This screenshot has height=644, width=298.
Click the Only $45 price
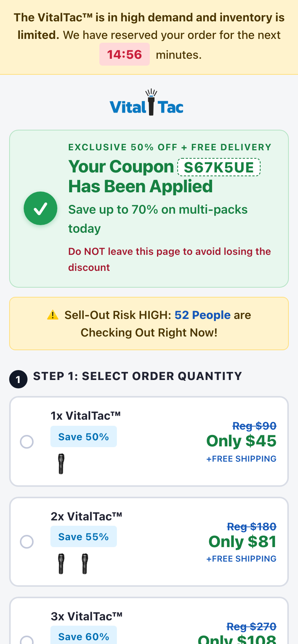coord(241,441)
